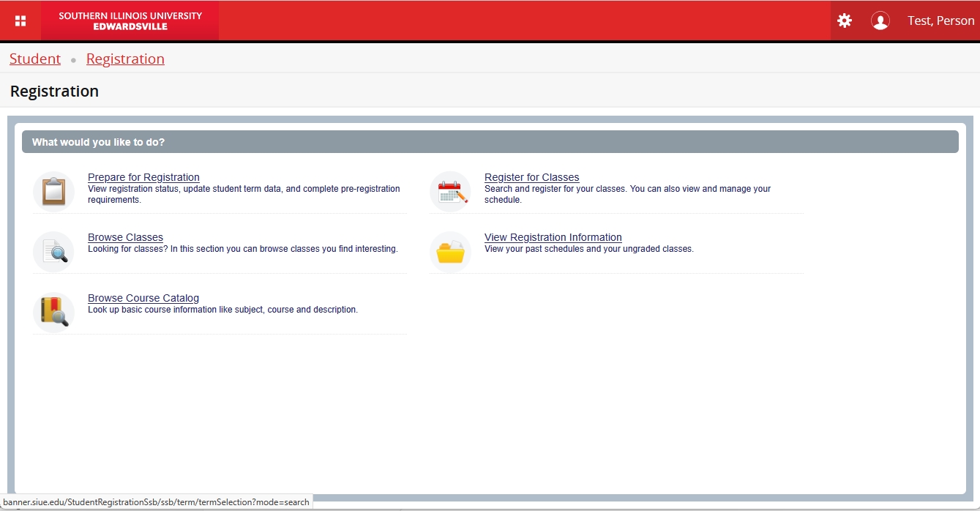Screen dimensions: 980x511
Task: Open the Register for Classes link
Action: pyautogui.click(x=531, y=177)
